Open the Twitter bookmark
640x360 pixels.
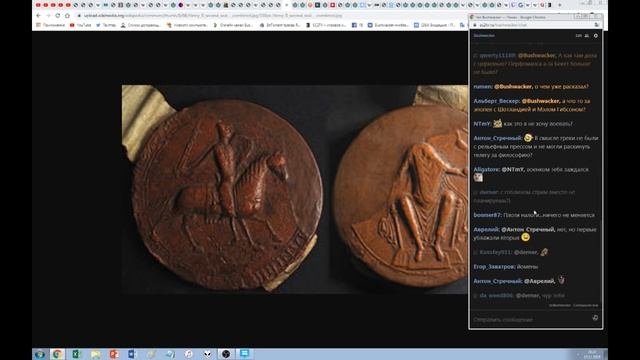click(106, 25)
